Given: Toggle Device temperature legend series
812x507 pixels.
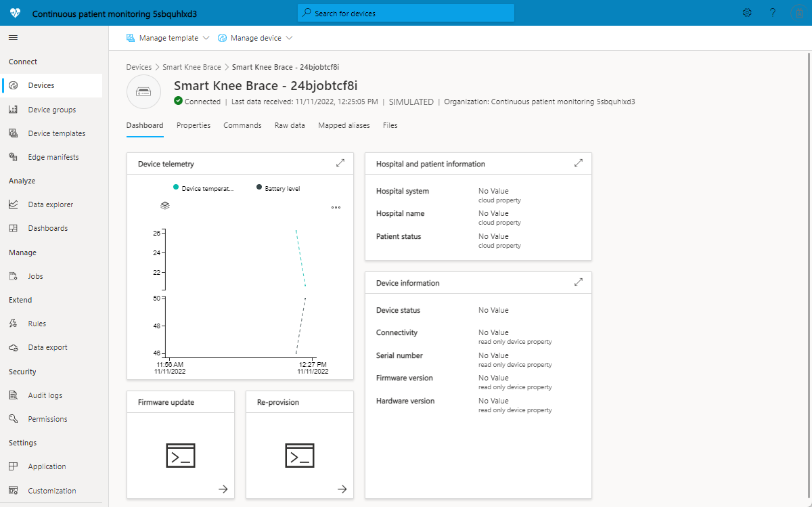Looking at the screenshot, I should click(204, 188).
